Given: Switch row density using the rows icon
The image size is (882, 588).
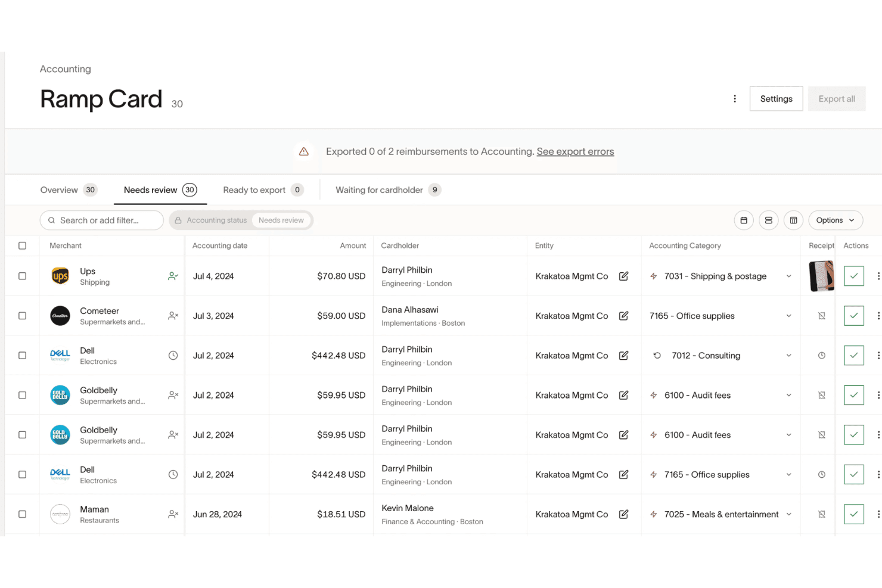Looking at the screenshot, I should point(769,220).
